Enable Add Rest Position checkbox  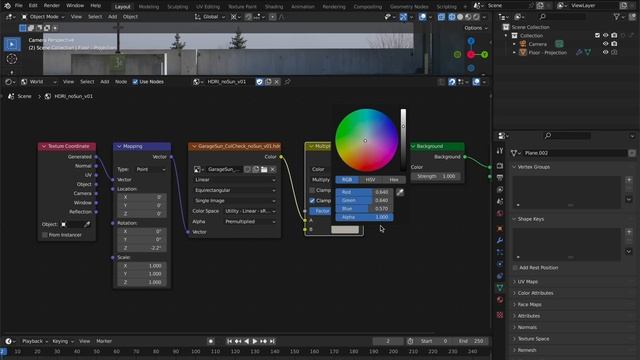515,268
